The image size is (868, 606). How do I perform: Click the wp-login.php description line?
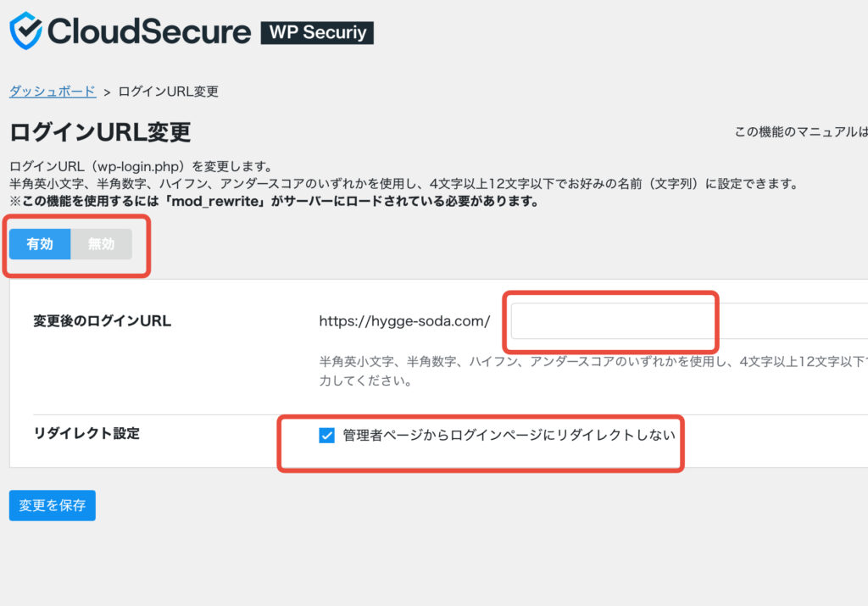[141, 166]
